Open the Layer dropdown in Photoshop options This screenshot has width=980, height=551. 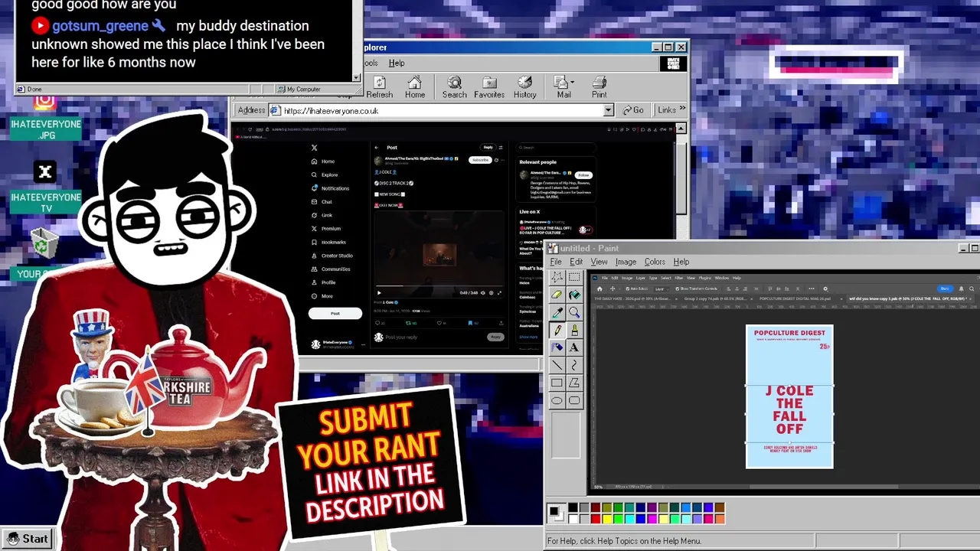click(x=661, y=289)
